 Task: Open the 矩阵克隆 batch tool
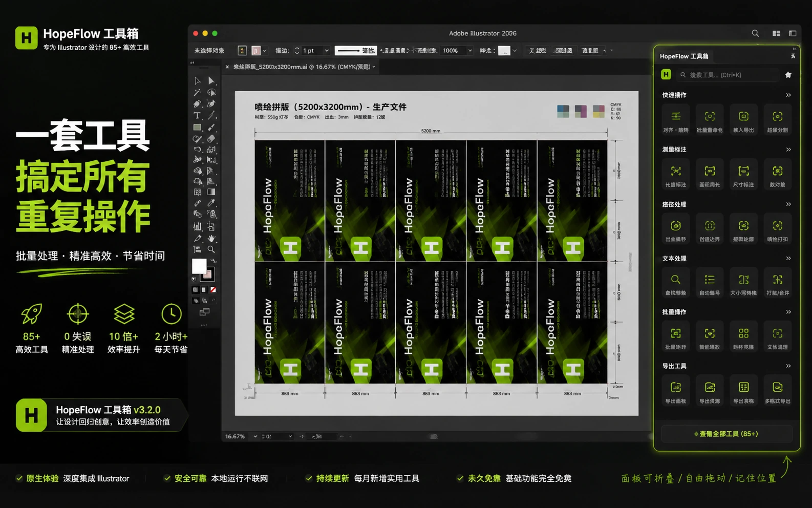coord(743,337)
